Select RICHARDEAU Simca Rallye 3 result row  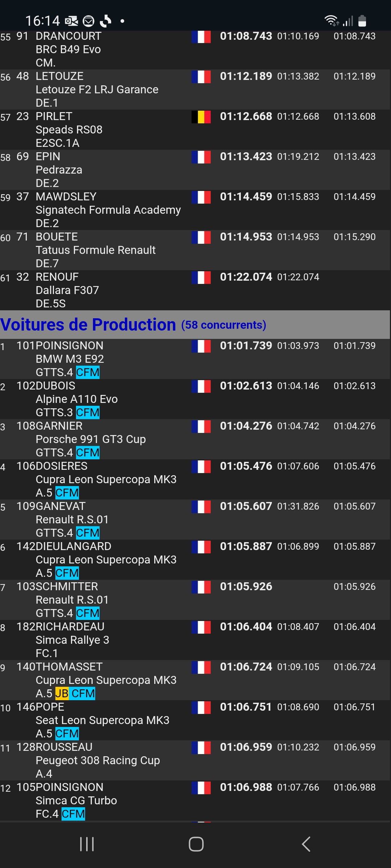point(195,640)
